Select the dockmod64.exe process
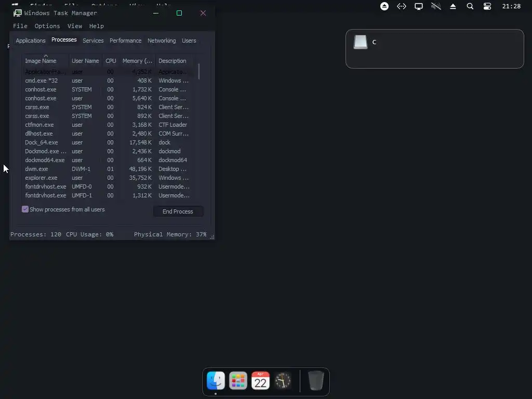 tap(108, 160)
